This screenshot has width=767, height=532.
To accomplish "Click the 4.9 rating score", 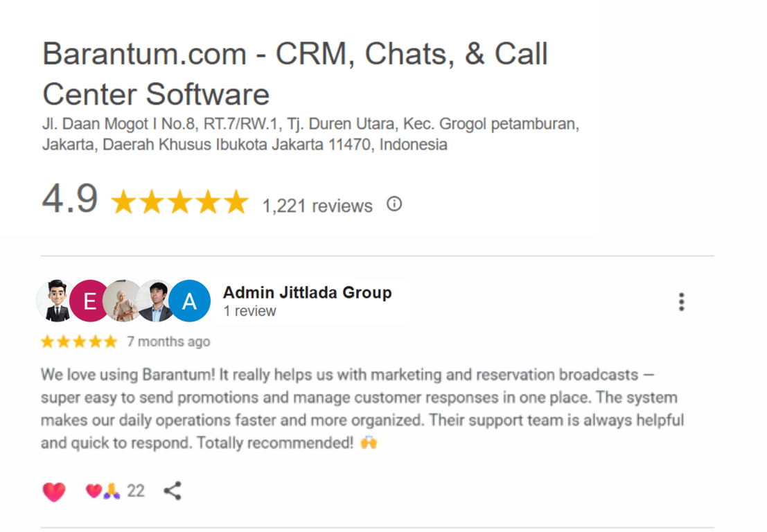I will [70, 199].
